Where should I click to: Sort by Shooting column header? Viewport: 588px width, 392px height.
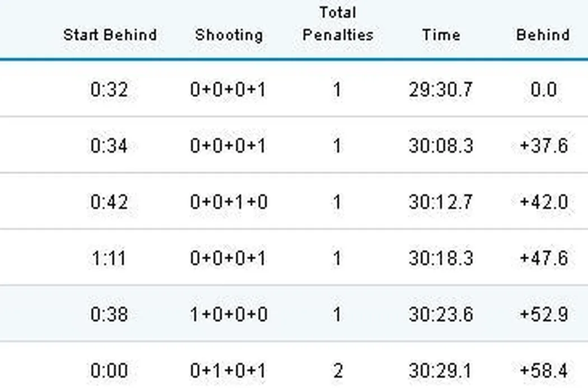click(228, 35)
